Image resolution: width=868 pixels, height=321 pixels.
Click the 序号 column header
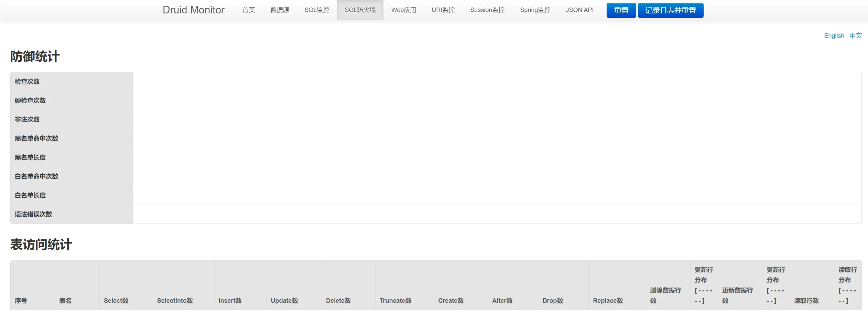[x=21, y=301]
